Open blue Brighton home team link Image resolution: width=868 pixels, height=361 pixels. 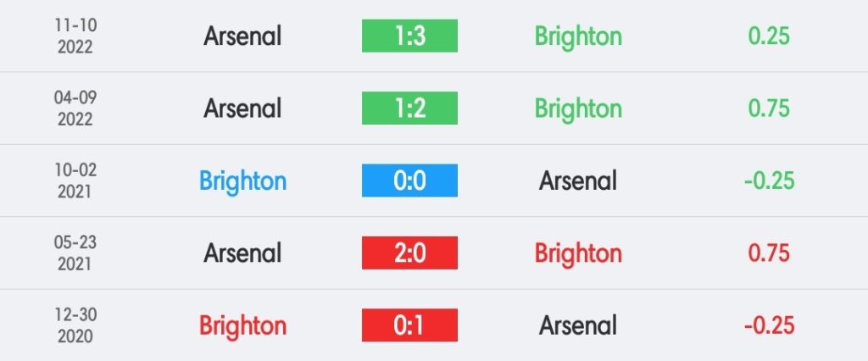click(x=242, y=181)
